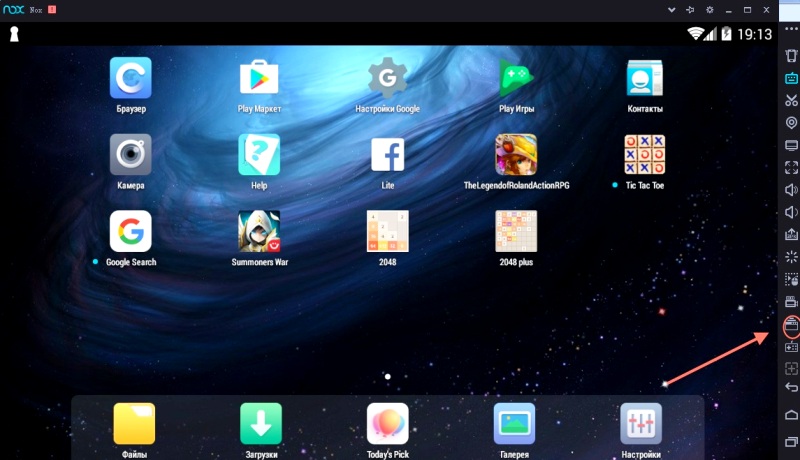Click the add APK file icon
The height and width of the screenshot is (460, 800).
(791, 235)
